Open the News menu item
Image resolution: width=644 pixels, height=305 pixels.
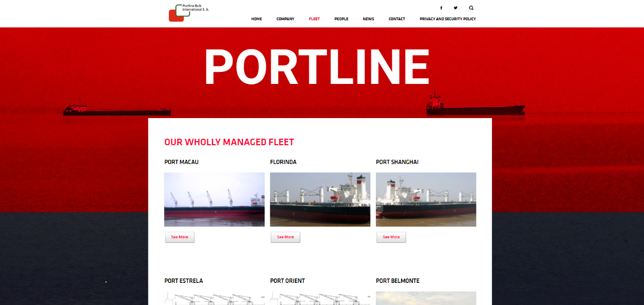tap(368, 19)
